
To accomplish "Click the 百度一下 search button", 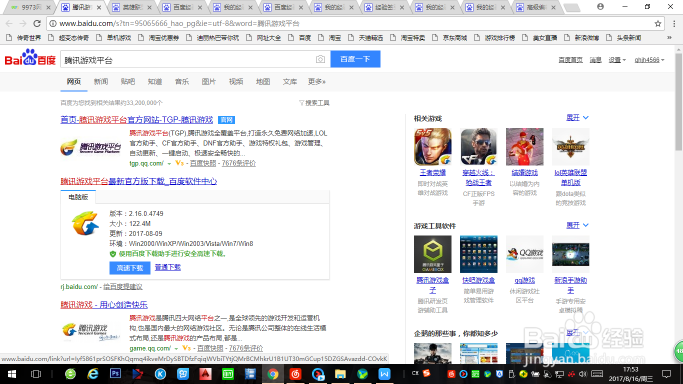I will click(x=355, y=59).
